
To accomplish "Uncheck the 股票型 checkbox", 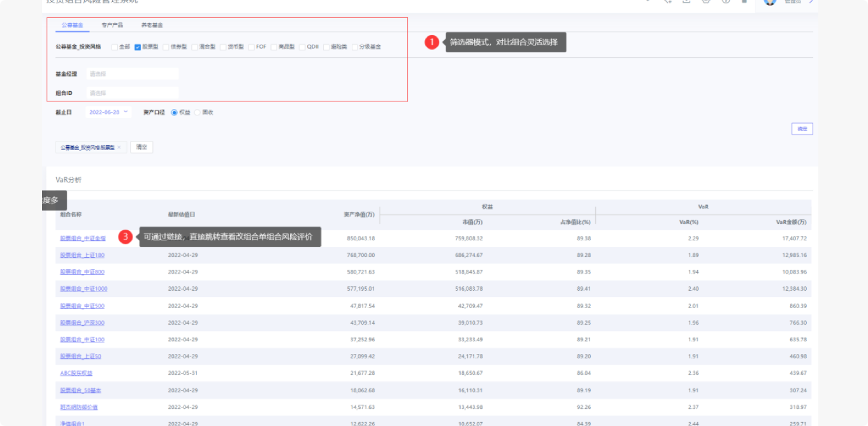I will pos(138,47).
